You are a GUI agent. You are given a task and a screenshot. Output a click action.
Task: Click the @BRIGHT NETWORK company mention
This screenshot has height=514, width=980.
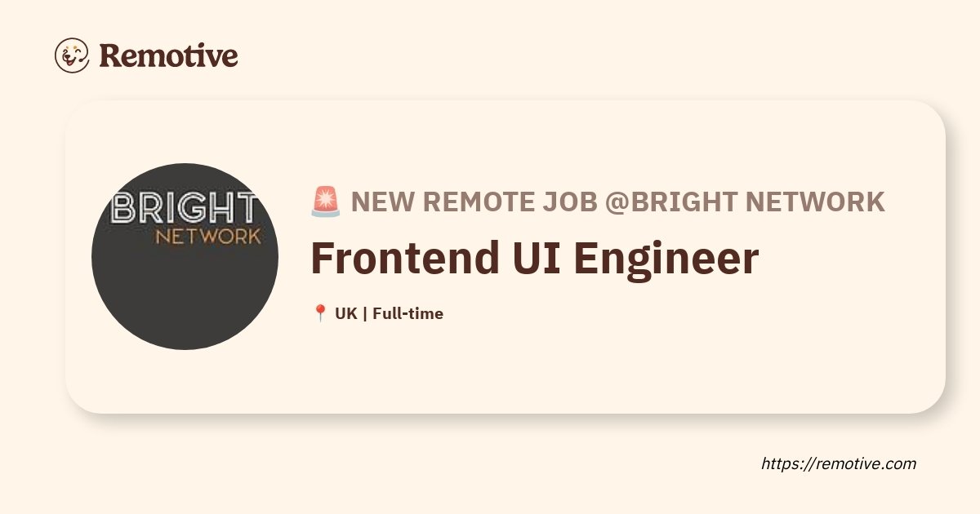click(745, 202)
